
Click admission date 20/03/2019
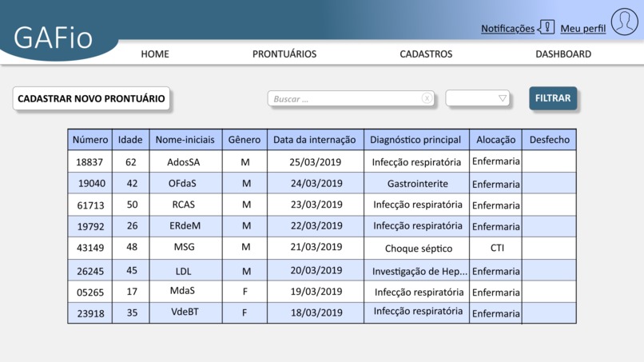(316, 270)
